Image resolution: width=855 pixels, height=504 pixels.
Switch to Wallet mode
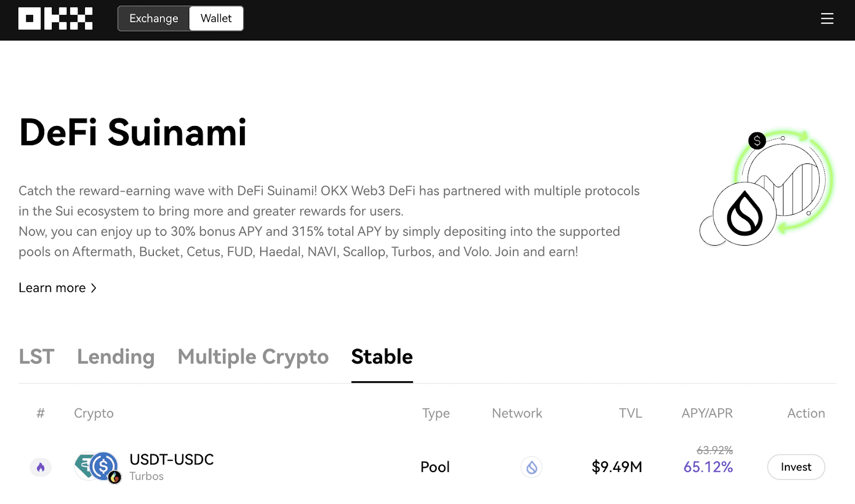(x=216, y=19)
